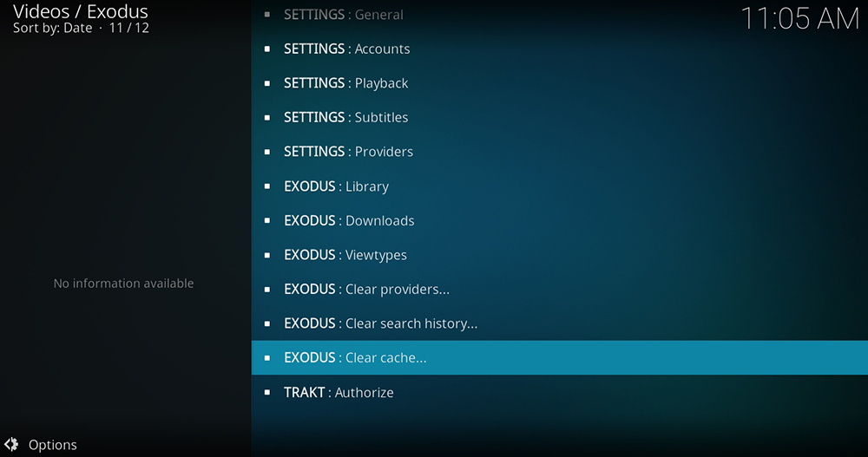This screenshot has height=457, width=868.
Task: Click the 11:05 AM clock
Action: pyautogui.click(x=800, y=19)
